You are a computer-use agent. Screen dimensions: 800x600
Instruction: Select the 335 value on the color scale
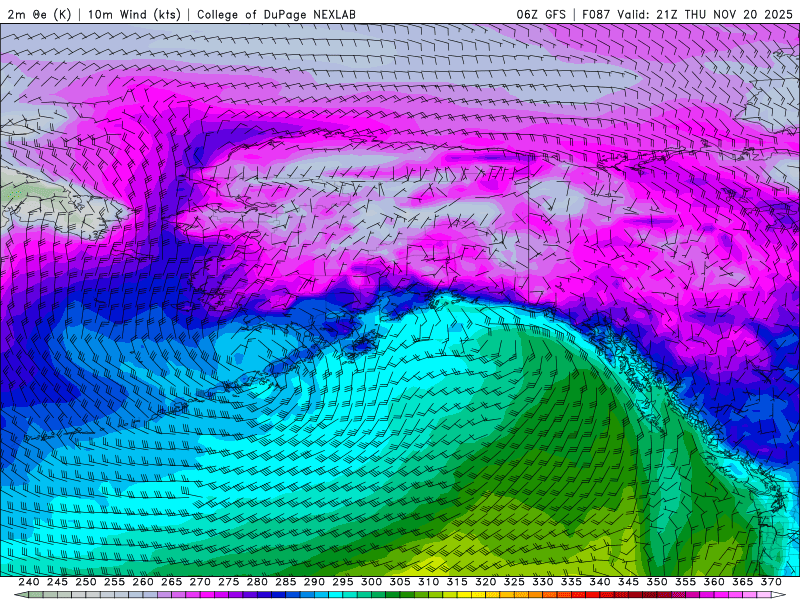pyautogui.click(x=571, y=582)
